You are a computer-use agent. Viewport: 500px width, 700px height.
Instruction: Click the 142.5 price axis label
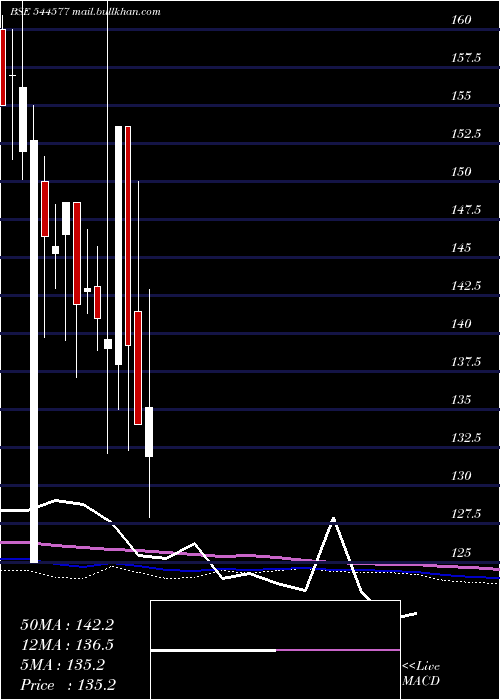466,286
